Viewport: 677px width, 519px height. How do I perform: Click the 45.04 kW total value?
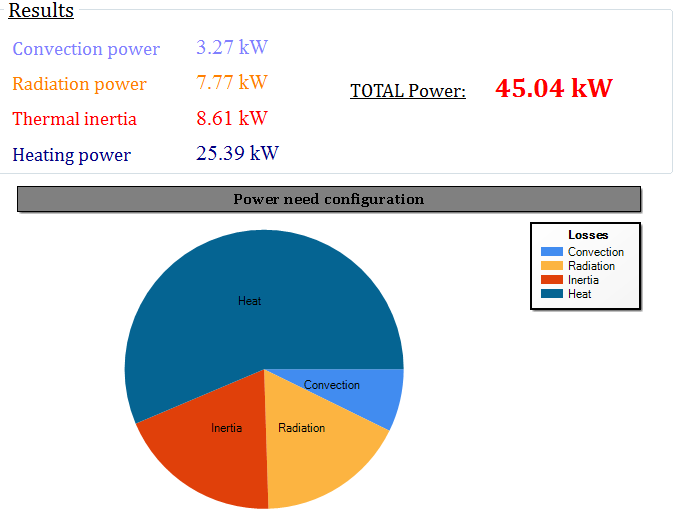(x=553, y=88)
